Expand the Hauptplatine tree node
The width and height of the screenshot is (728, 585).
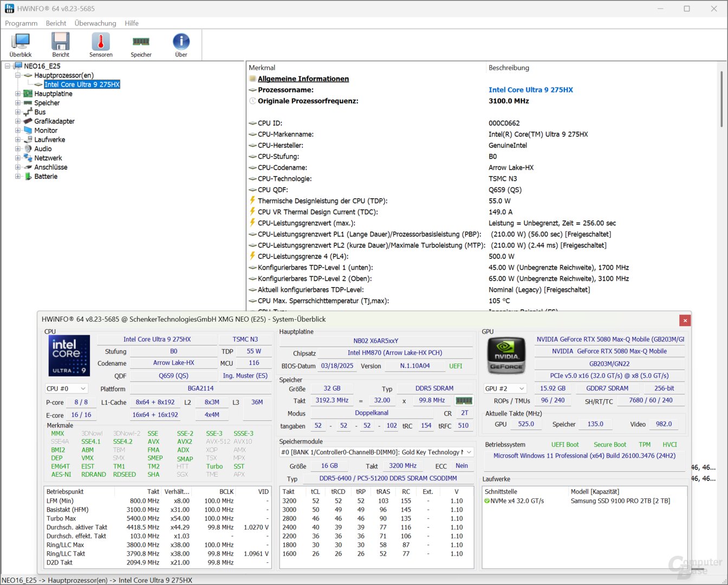pyautogui.click(x=18, y=93)
